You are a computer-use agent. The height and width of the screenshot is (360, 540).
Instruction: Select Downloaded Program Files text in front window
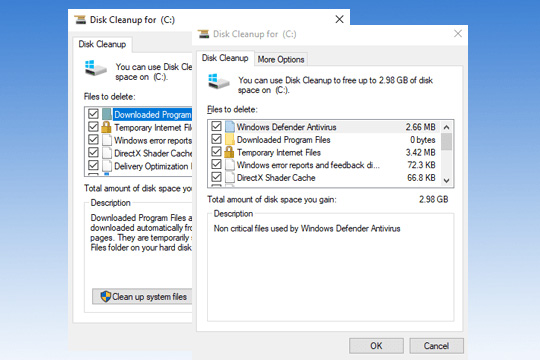pos(283,140)
